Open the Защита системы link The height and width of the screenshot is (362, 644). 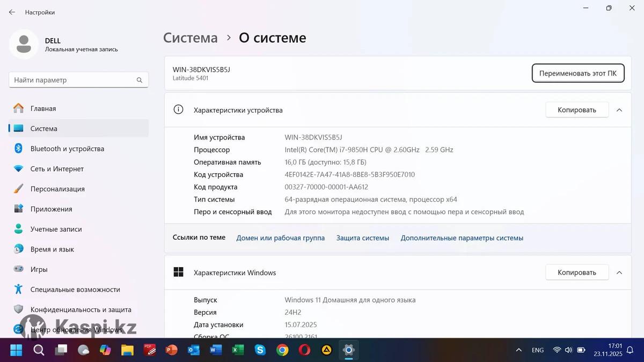tap(362, 238)
